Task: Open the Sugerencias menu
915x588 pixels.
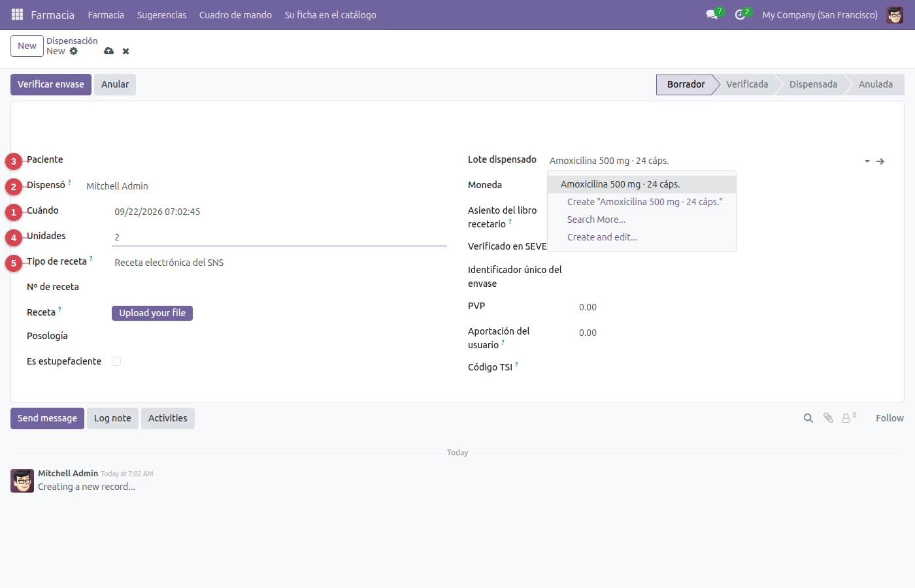Action: (x=161, y=14)
